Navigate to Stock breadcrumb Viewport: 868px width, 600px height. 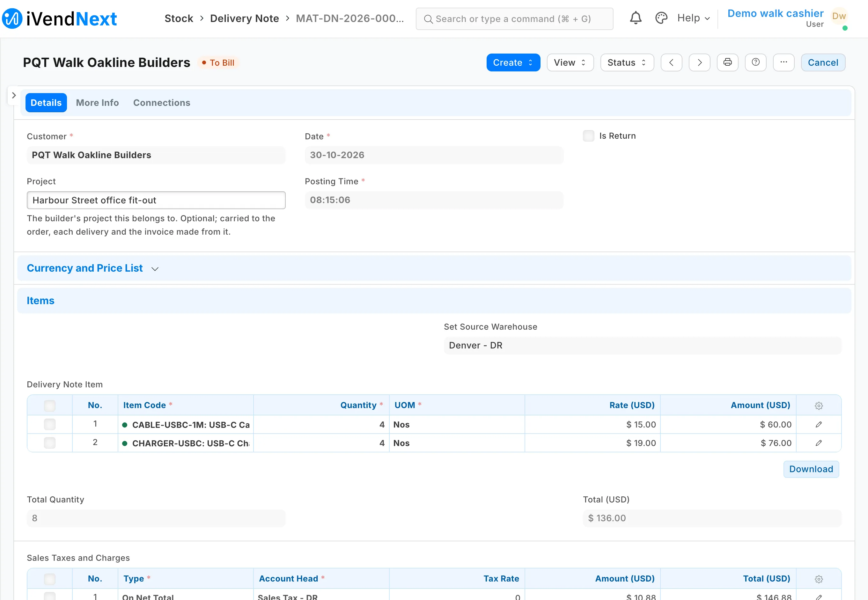(179, 18)
